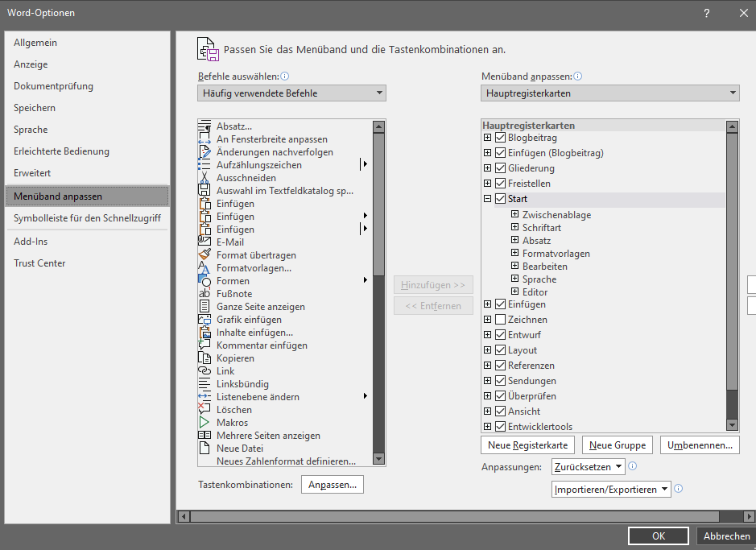756x550 pixels.
Task: Expand the Schriftart group
Action: pos(515,227)
